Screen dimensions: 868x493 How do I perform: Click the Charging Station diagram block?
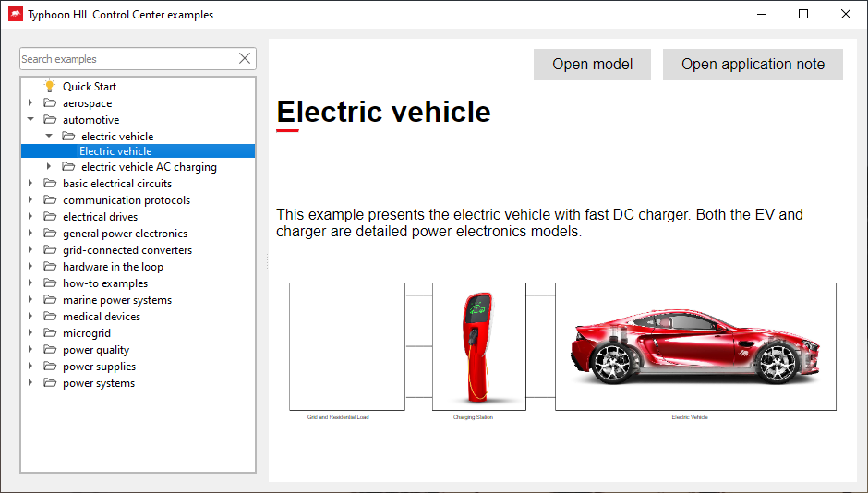[x=479, y=346]
